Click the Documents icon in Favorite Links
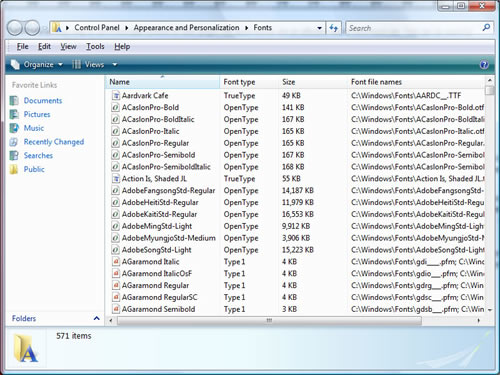The image size is (500, 375). tap(14, 100)
